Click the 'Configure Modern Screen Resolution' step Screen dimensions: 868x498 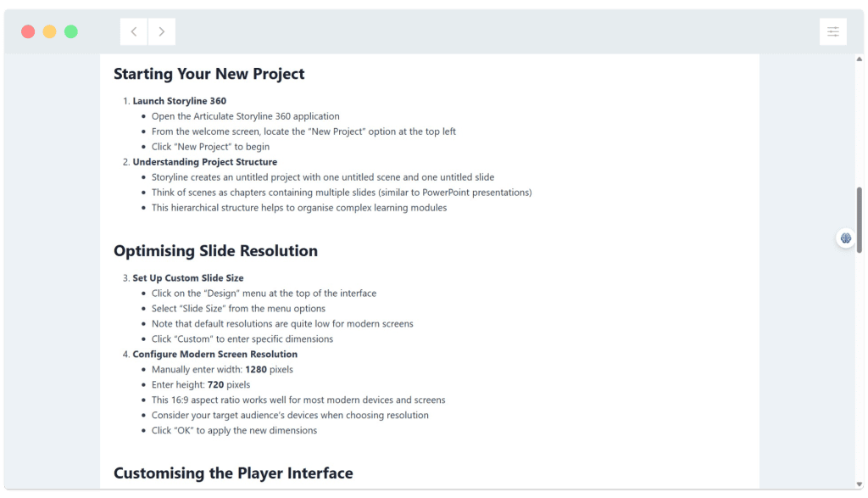[215, 354]
